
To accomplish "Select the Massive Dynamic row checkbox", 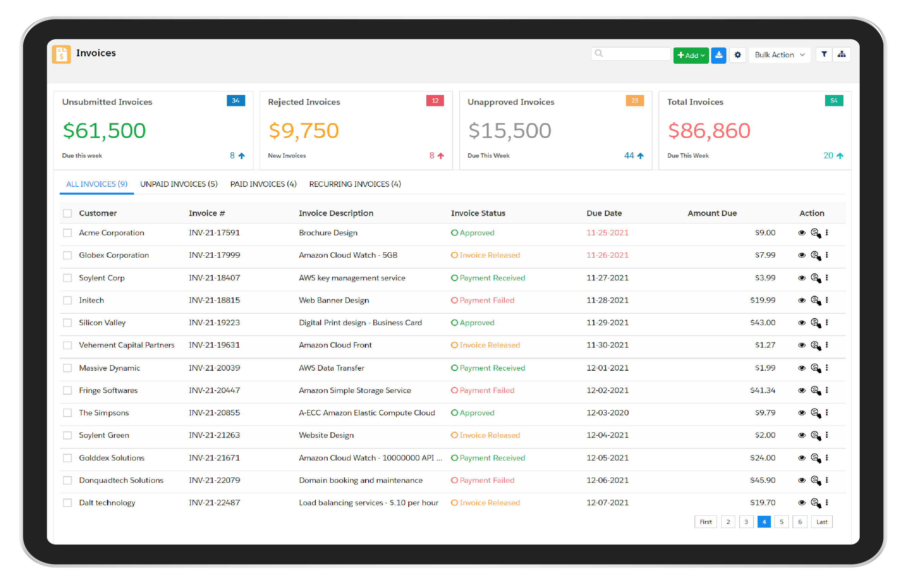I will (x=67, y=368).
